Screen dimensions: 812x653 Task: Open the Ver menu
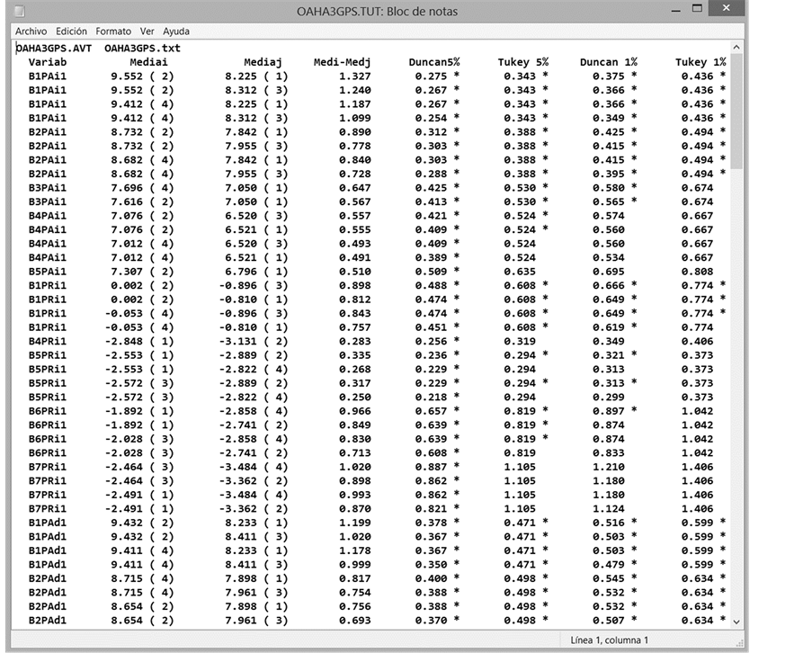pos(147,31)
